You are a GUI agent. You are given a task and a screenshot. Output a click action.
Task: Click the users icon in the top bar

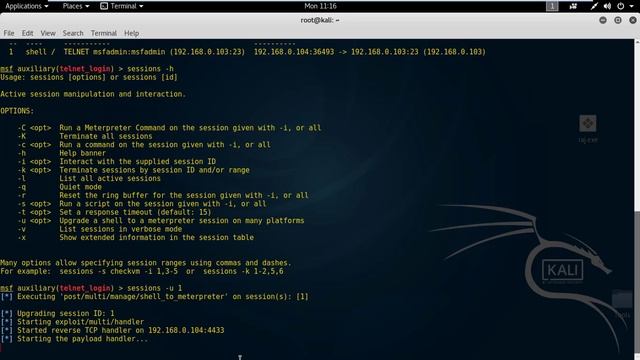(x=573, y=6)
